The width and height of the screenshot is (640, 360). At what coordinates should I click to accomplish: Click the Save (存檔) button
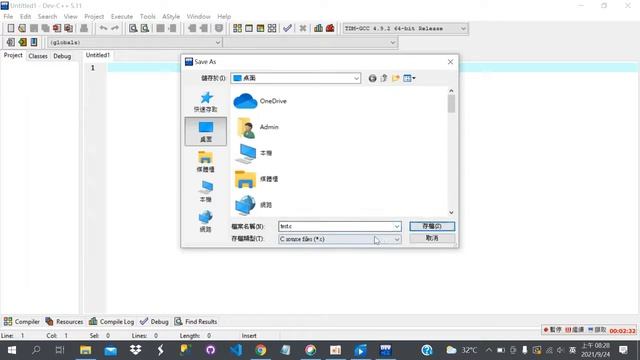coord(432,226)
